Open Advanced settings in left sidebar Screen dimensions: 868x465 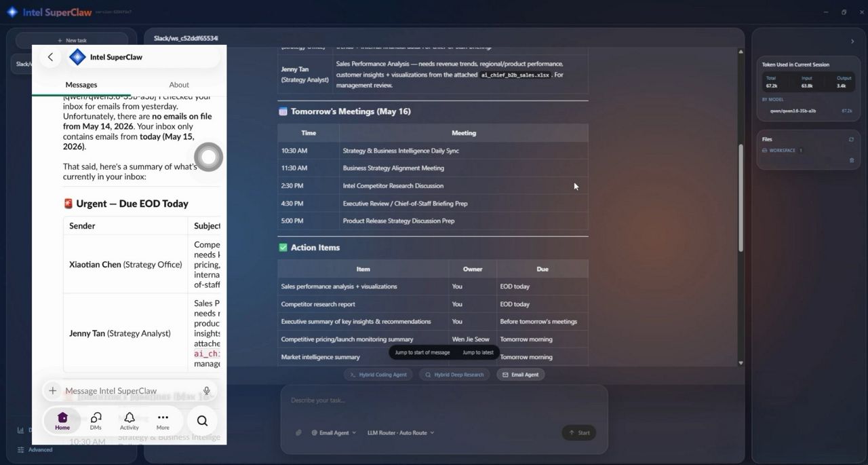point(40,449)
